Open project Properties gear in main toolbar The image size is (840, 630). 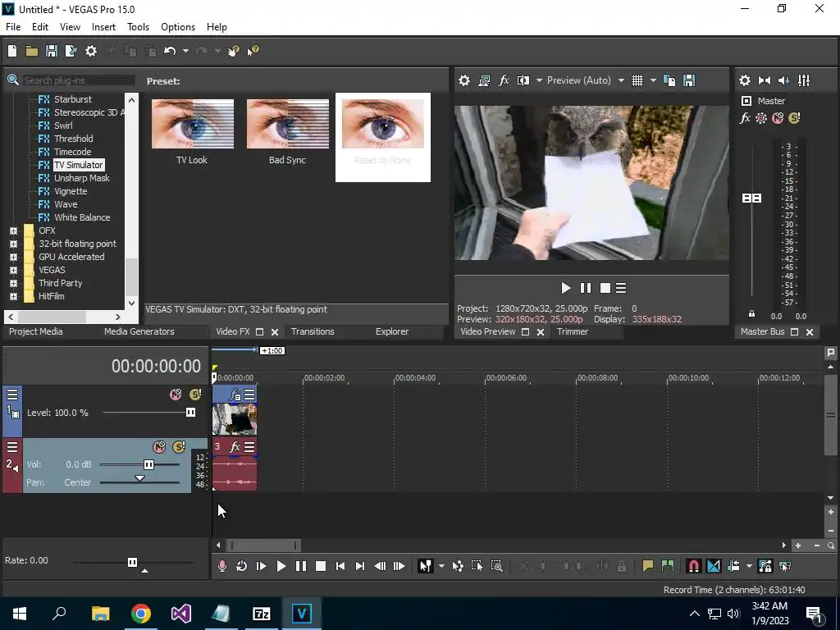pyautogui.click(x=91, y=51)
